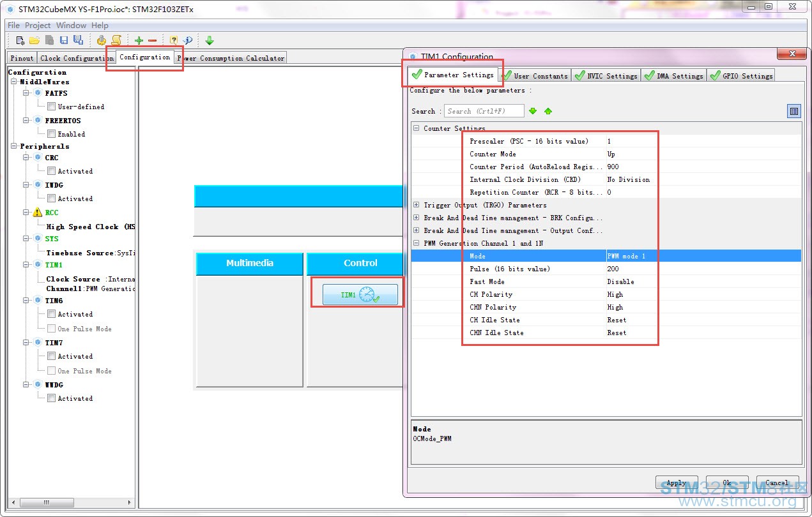Check TIM6 Activated checkbox

point(51,314)
